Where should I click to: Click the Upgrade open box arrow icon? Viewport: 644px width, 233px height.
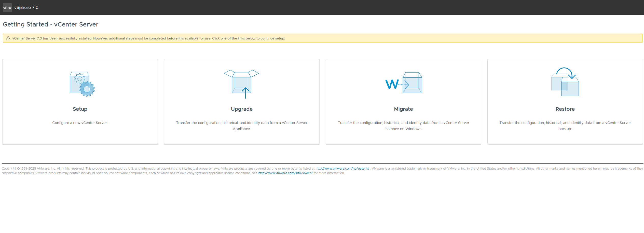[x=241, y=84]
